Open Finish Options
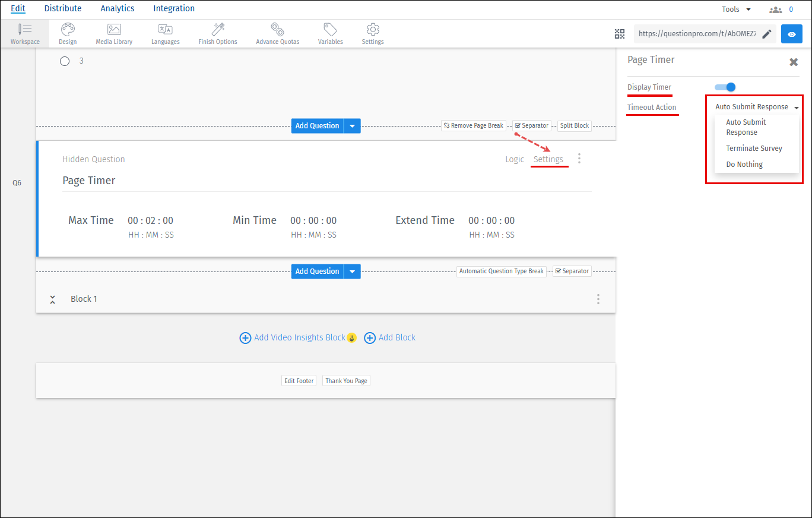The image size is (812, 518). pyautogui.click(x=217, y=33)
